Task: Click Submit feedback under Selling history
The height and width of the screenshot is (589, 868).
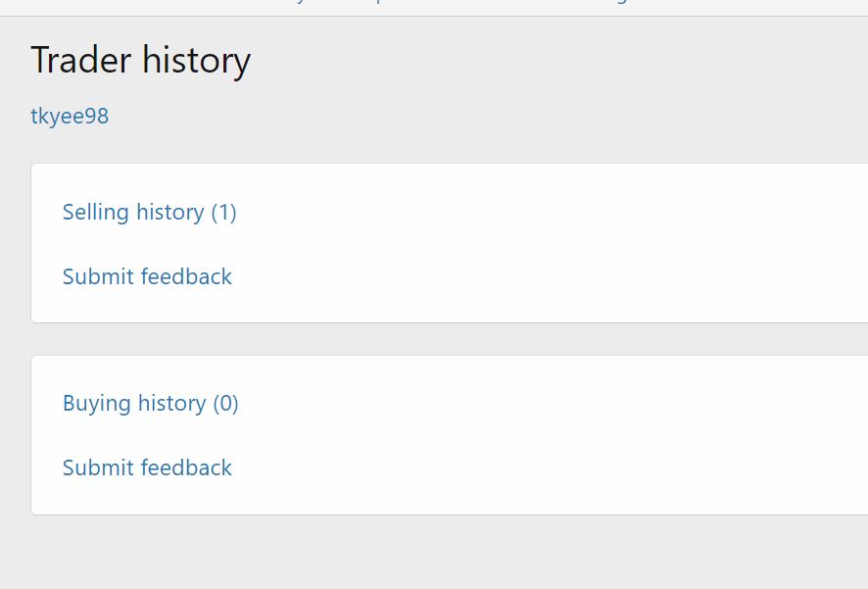Action: 147,276
